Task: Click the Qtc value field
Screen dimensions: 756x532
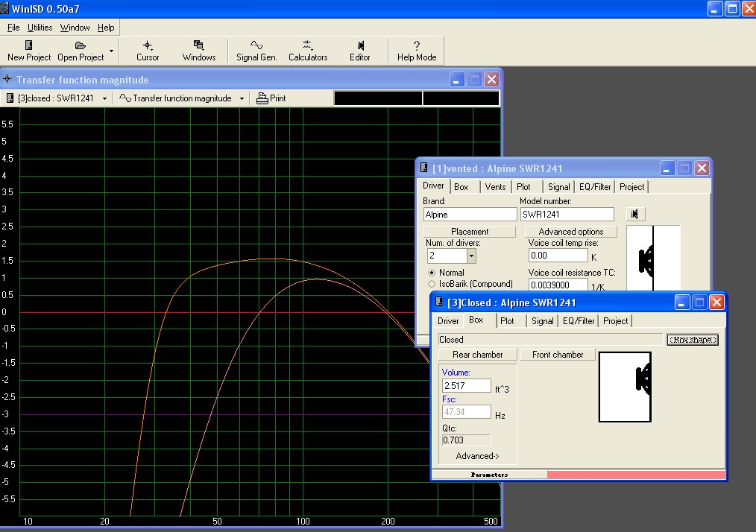Action: tap(466, 440)
